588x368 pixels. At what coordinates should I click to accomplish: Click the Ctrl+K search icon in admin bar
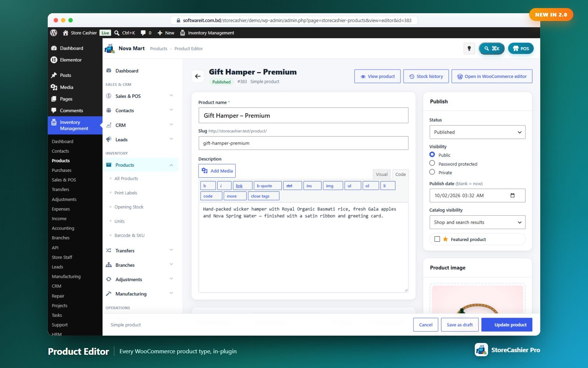click(117, 33)
